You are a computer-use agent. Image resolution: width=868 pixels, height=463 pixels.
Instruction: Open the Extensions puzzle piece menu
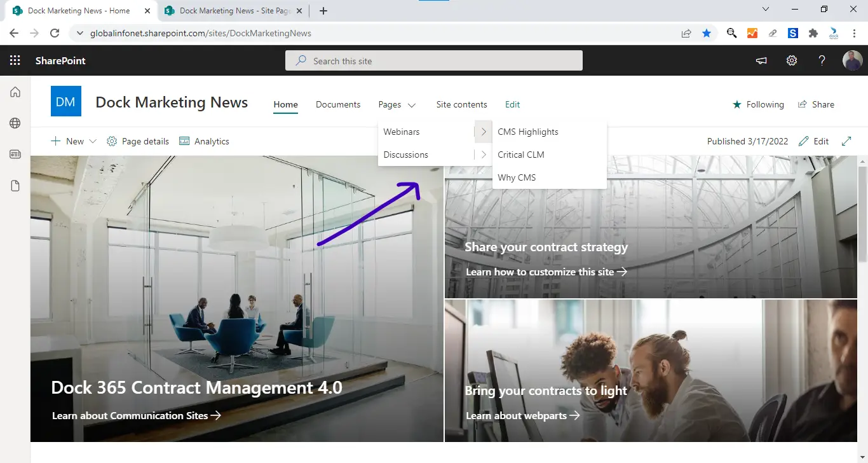813,33
